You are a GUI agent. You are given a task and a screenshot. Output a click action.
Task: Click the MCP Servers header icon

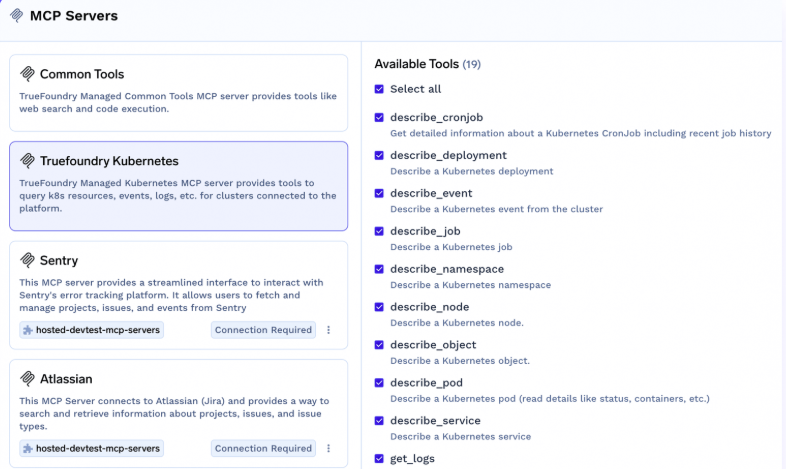17,16
